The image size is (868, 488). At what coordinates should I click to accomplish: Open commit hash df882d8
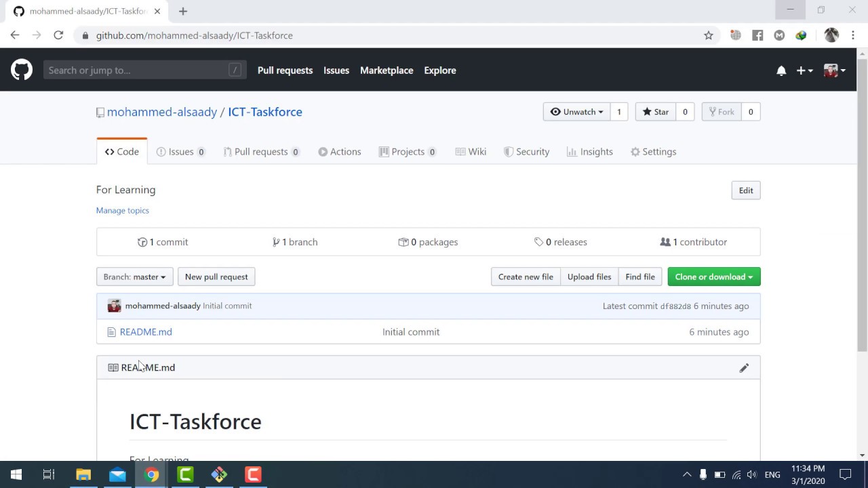coord(675,306)
